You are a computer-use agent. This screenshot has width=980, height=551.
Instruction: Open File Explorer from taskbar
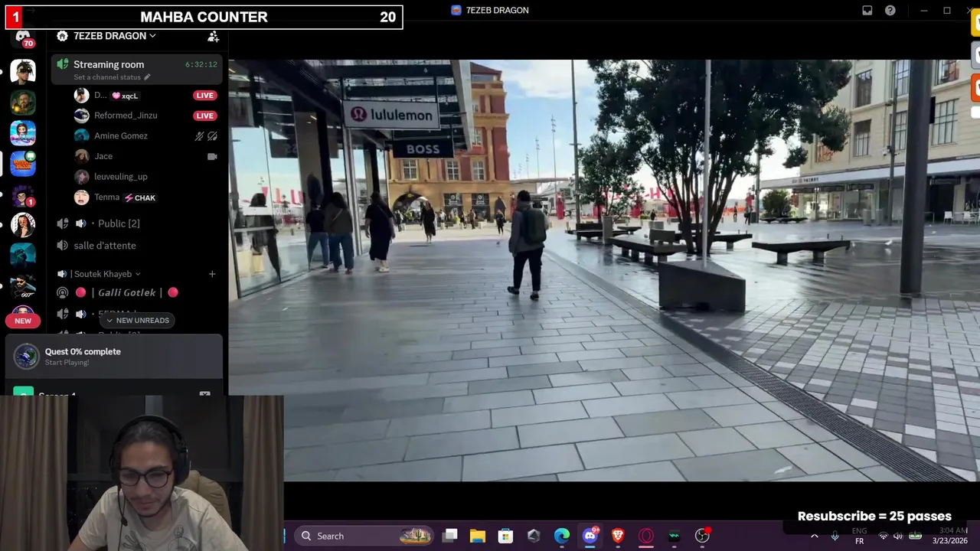coord(478,536)
